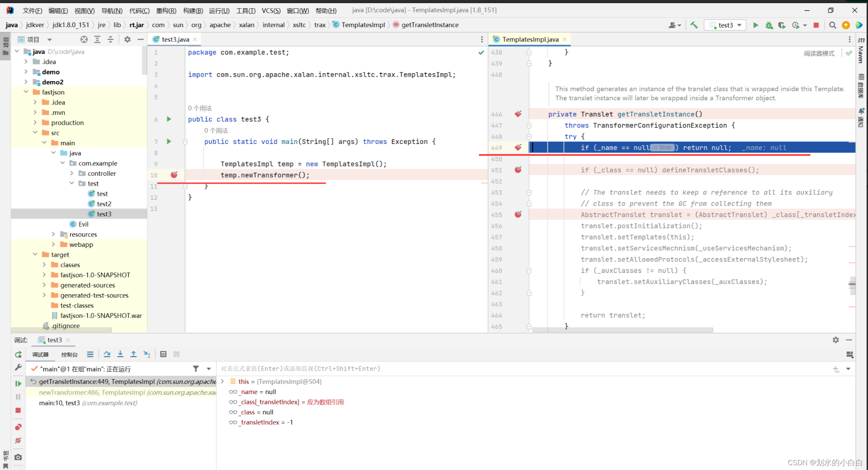Select the `test3.java` editor tab
868x470 pixels.
pos(174,39)
